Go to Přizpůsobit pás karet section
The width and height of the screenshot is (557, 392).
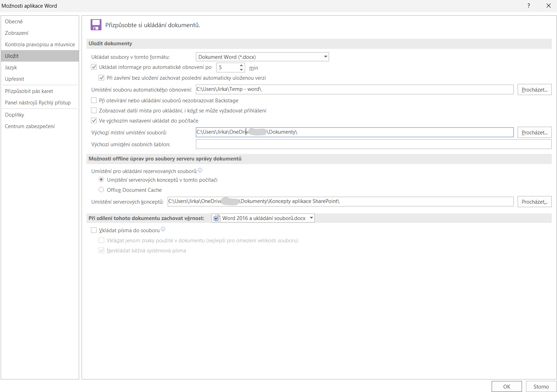pyautogui.click(x=29, y=91)
